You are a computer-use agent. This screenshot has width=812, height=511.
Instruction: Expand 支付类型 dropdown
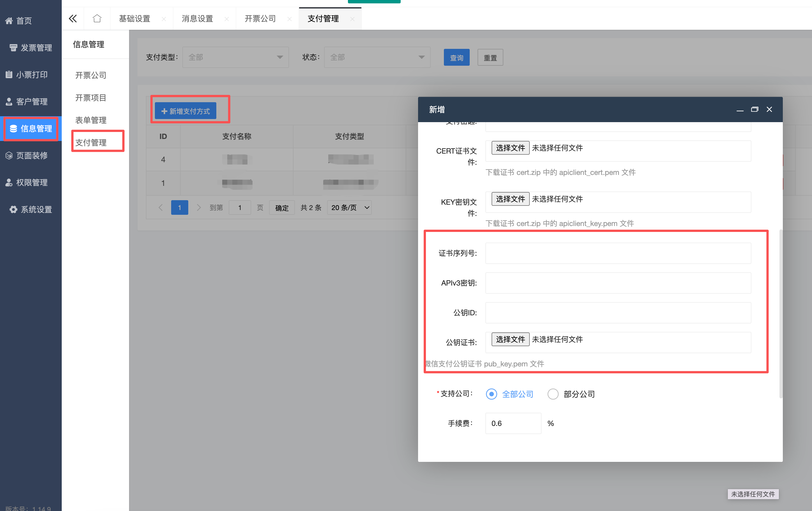(x=235, y=57)
